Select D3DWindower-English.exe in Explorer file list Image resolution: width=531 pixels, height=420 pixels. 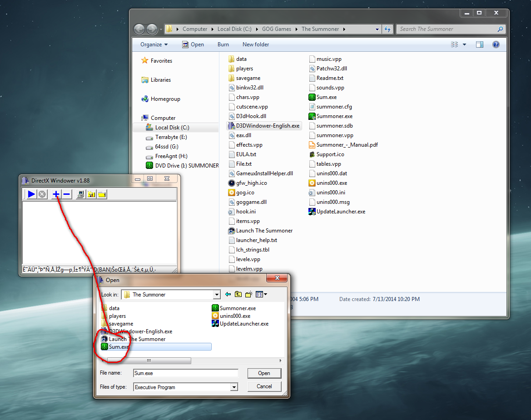264,126
